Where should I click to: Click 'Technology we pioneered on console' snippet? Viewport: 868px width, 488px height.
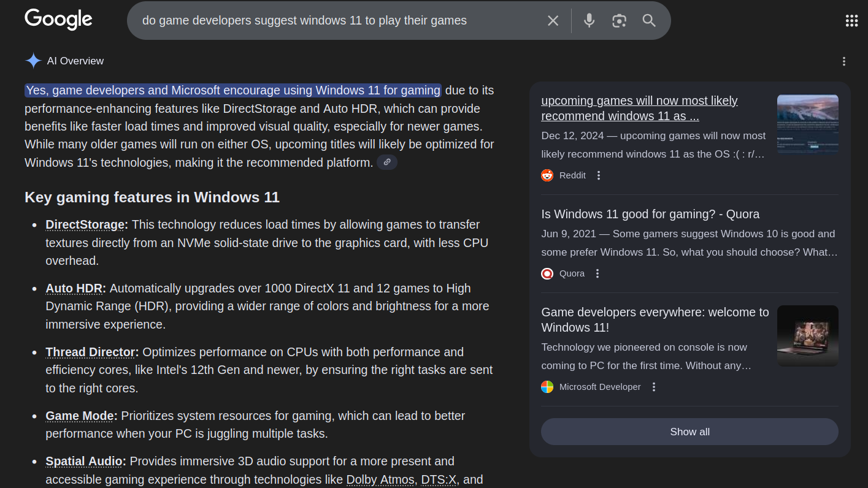[646, 356]
